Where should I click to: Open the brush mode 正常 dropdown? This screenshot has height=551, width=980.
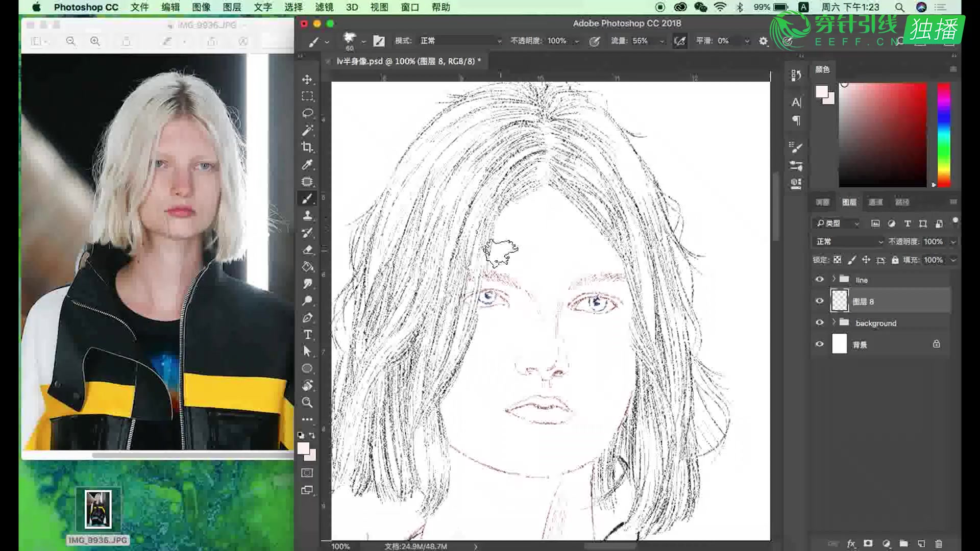pyautogui.click(x=459, y=41)
